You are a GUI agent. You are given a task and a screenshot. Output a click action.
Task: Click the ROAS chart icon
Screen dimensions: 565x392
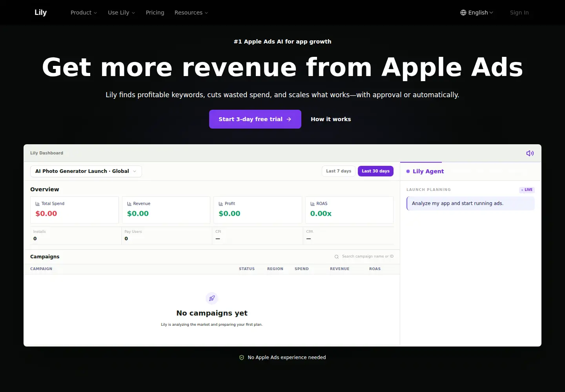click(x=313, y=204)
